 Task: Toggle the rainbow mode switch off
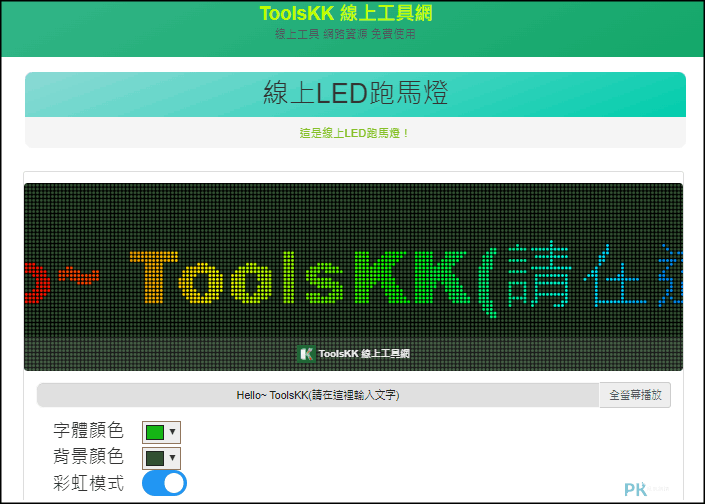[x=164, y=483]
